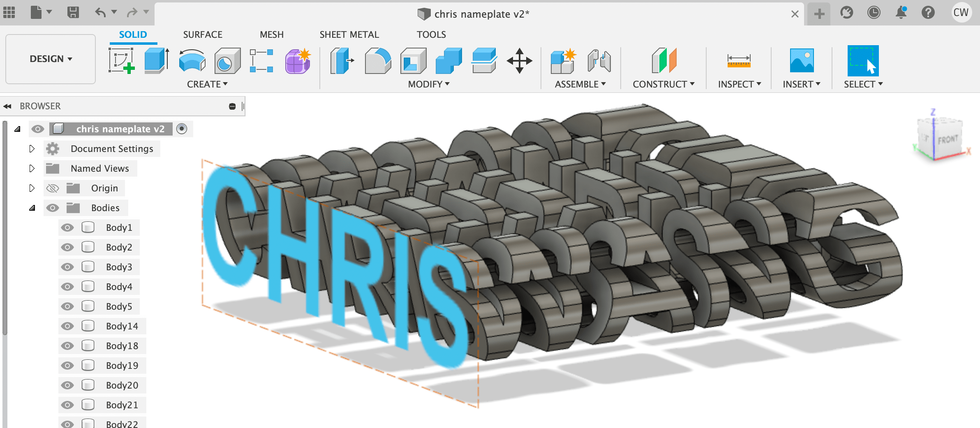Image resolution: width=980 pixels, height=428 pixels.
Task: Open the notifications bell
Action: coord(901,13)
